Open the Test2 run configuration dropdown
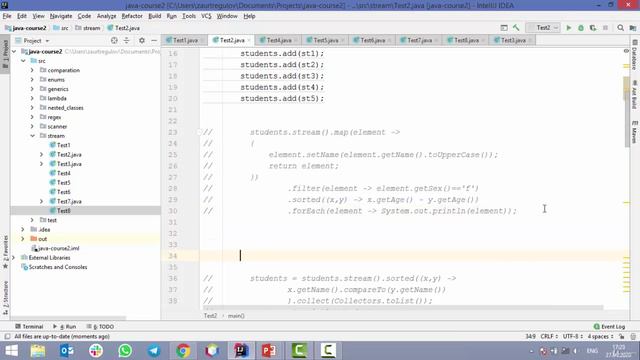The image size is (640, 360). tap(543, 28)
